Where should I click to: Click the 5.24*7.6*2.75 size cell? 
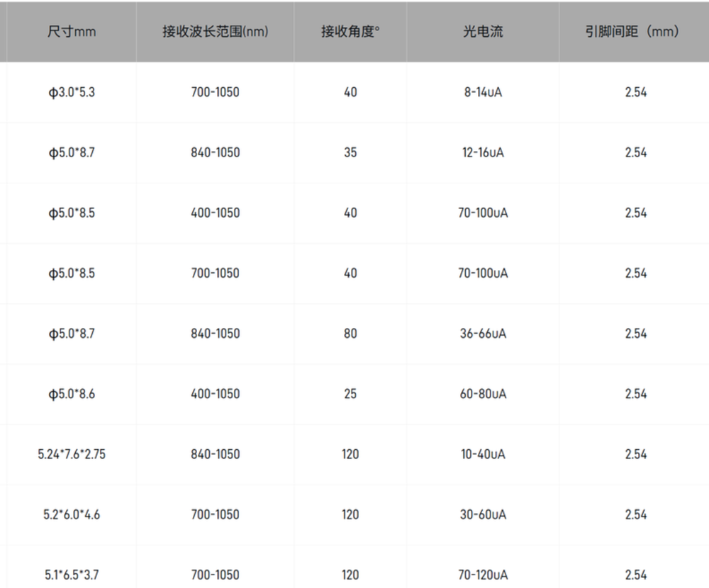pos(72,454)
